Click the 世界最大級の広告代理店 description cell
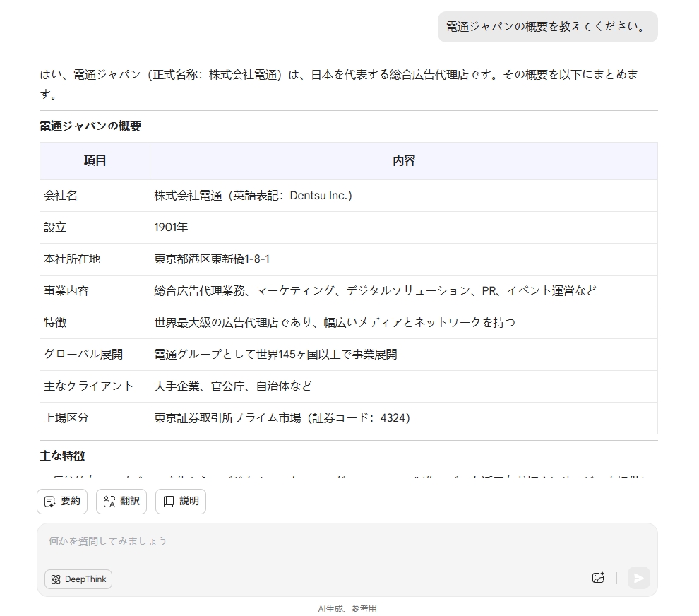This screenshot has height=616, width=699. point(404,323)
